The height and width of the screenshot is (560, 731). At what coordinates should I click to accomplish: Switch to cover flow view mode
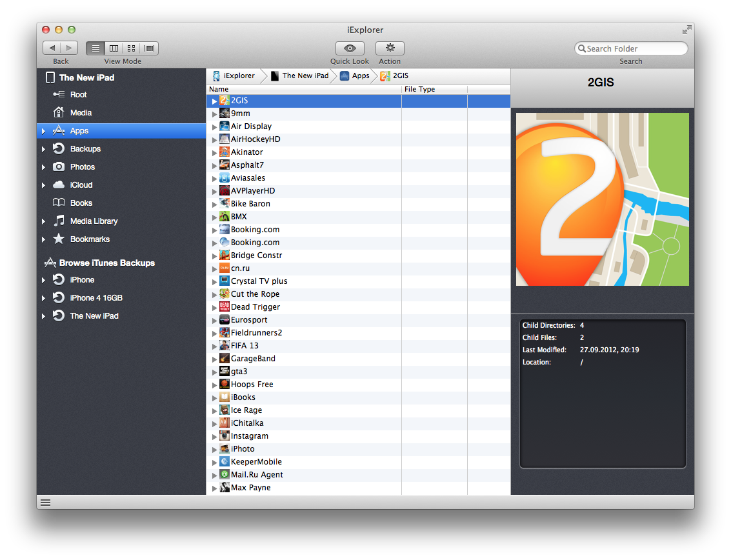150,48
